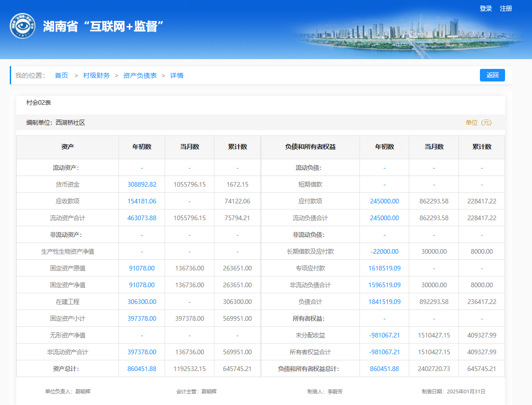Click 货币资金 opening value 308892.82
The width and height of the screenshot is (532, 405).
click(x=142, y=184)
